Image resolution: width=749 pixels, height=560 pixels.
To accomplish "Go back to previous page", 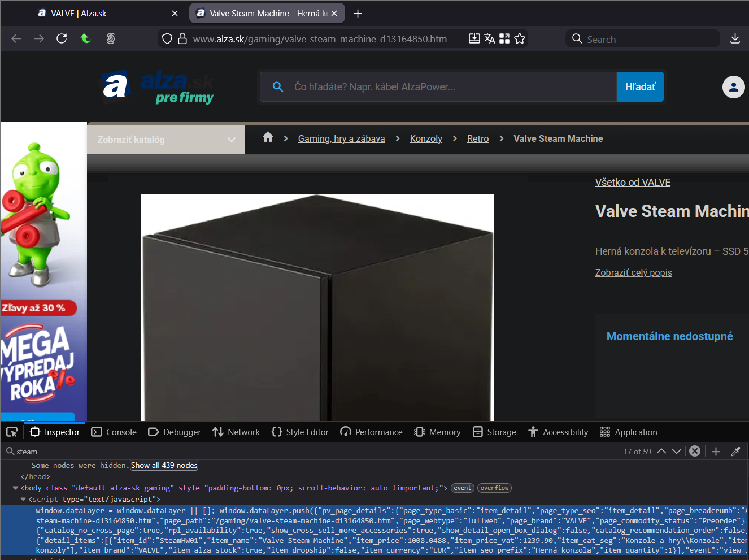I will click(x=16, y=38).
